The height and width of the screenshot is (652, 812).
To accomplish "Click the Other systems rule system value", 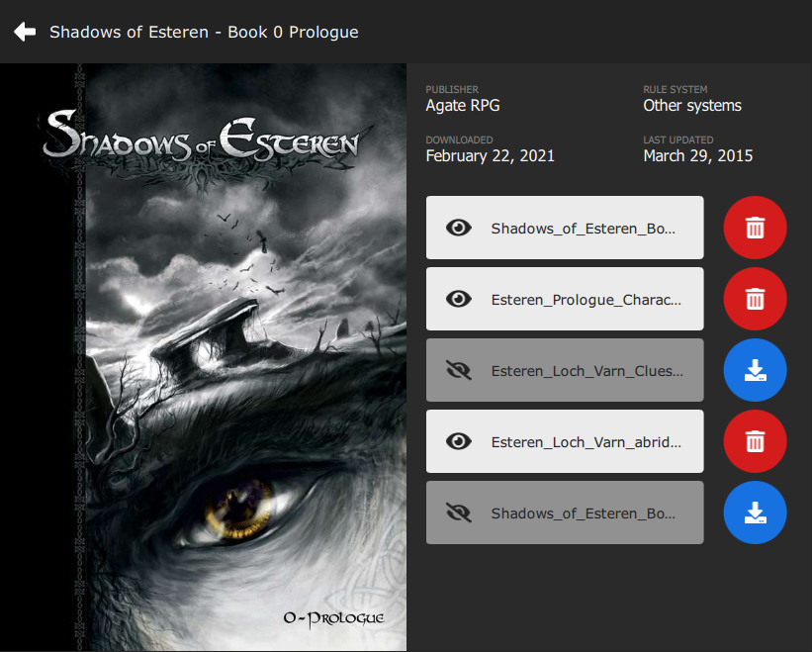I will (691, 105).
